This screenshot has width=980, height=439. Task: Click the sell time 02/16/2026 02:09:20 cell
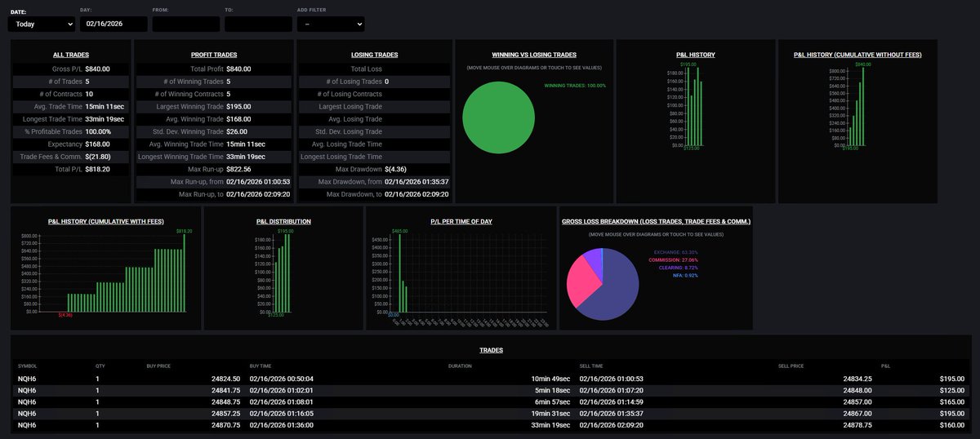[612, 425]
